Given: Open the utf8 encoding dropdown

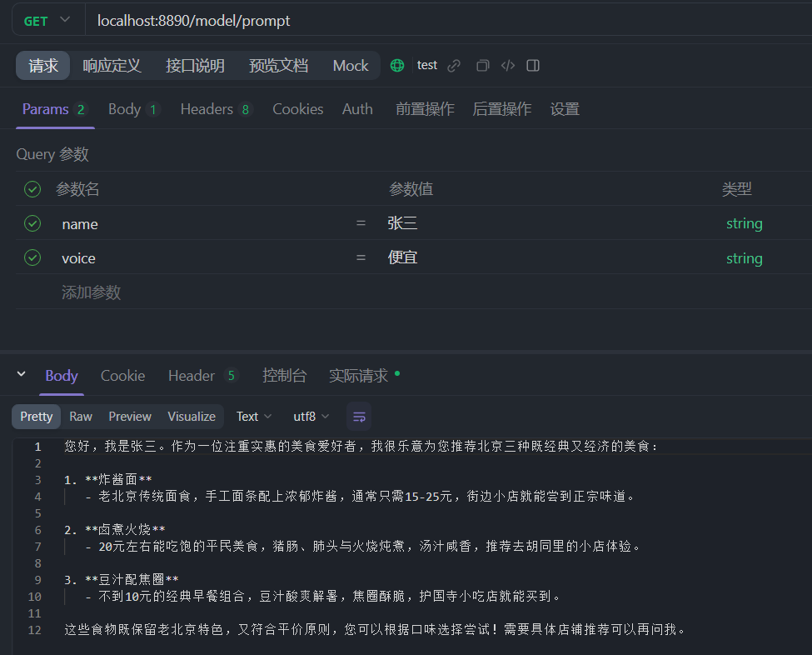Looking at the screenshot, I should [310, 416].
